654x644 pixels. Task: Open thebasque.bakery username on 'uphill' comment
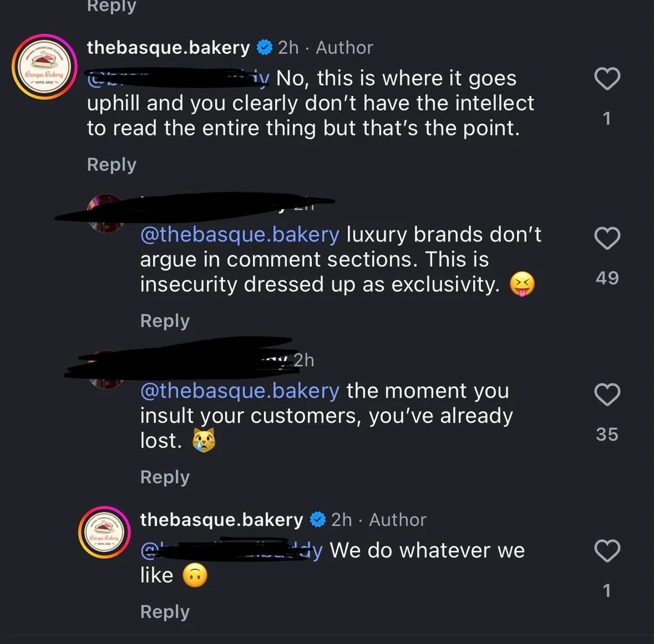pos(168,47)
